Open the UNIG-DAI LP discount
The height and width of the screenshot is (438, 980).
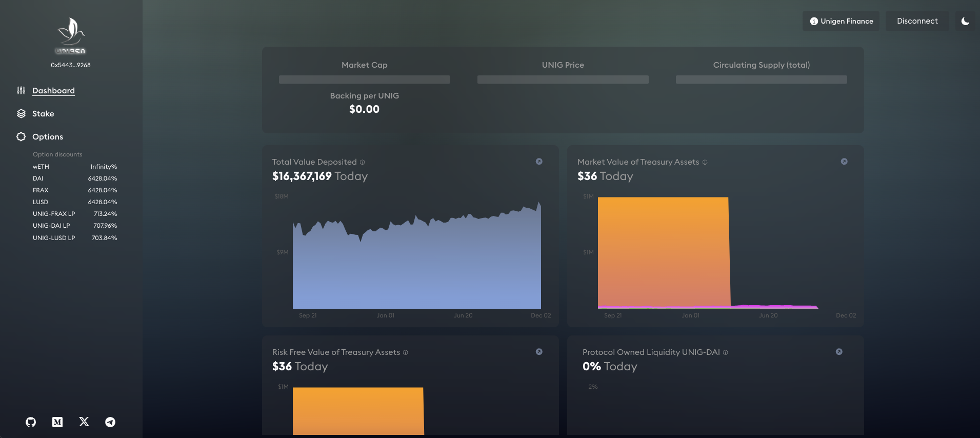point(75,226)
